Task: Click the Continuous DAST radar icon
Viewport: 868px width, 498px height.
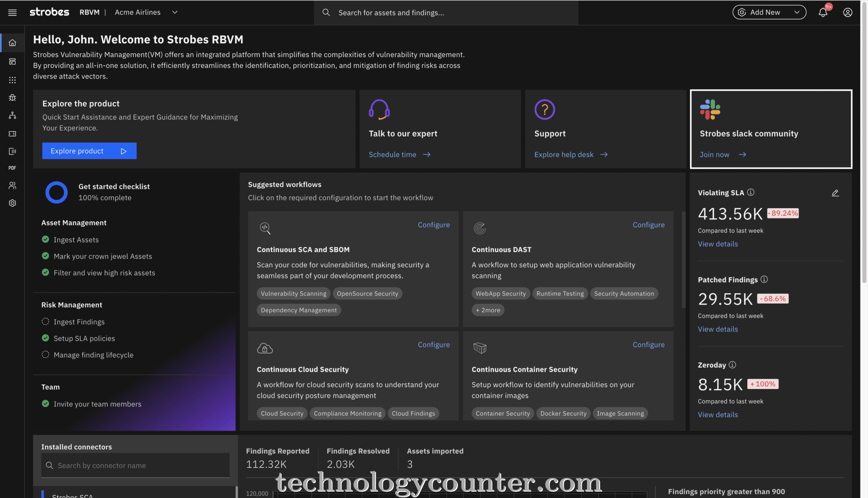Action: point(480,228)
